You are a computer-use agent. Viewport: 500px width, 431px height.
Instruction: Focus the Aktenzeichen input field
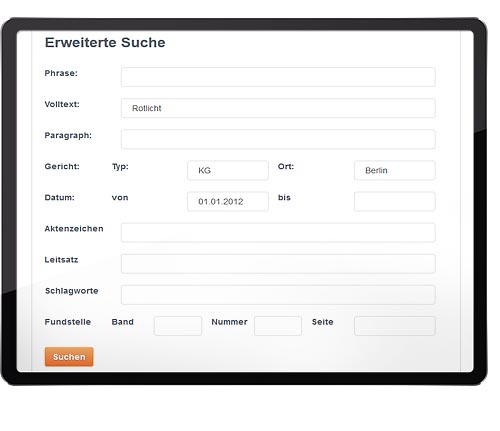tap(278, 232)
